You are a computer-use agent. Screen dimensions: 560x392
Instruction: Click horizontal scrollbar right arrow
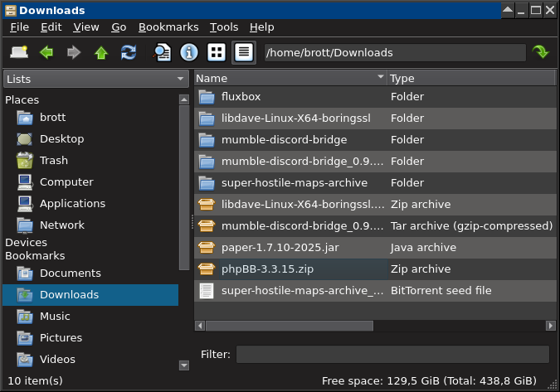click(x=550, y=326)
